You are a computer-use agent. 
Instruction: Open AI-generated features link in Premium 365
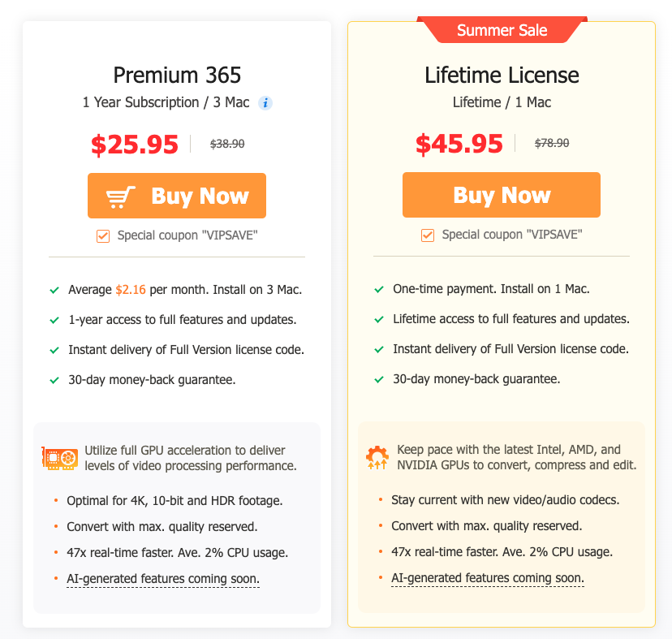coord(163,579)
